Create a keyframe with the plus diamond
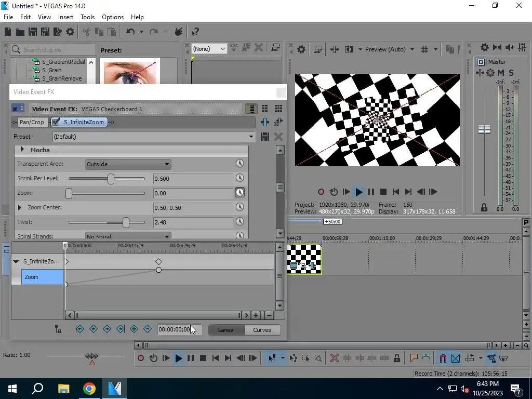 click(x=134, y=329)
